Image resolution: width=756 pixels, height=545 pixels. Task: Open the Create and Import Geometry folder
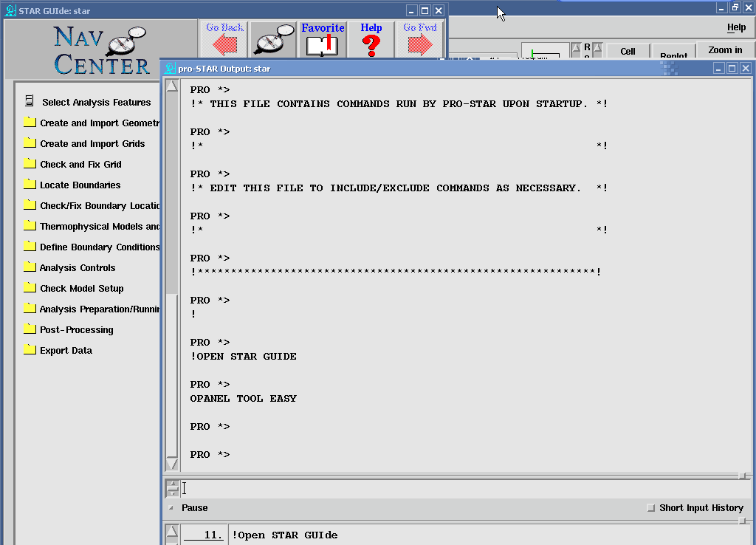point(30,122)
